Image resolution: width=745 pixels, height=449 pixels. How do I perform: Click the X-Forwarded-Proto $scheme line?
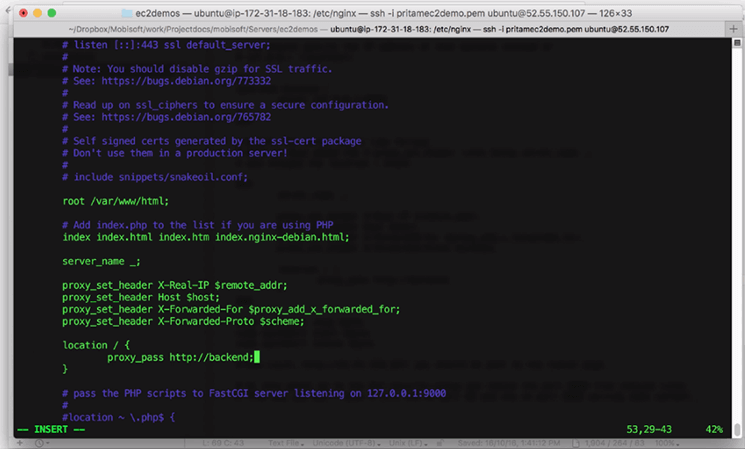(x=183, y=321)
